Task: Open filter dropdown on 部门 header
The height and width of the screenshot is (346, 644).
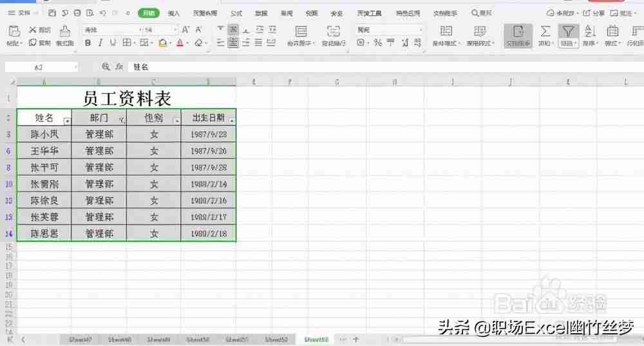Action: [x=122, y=120]
